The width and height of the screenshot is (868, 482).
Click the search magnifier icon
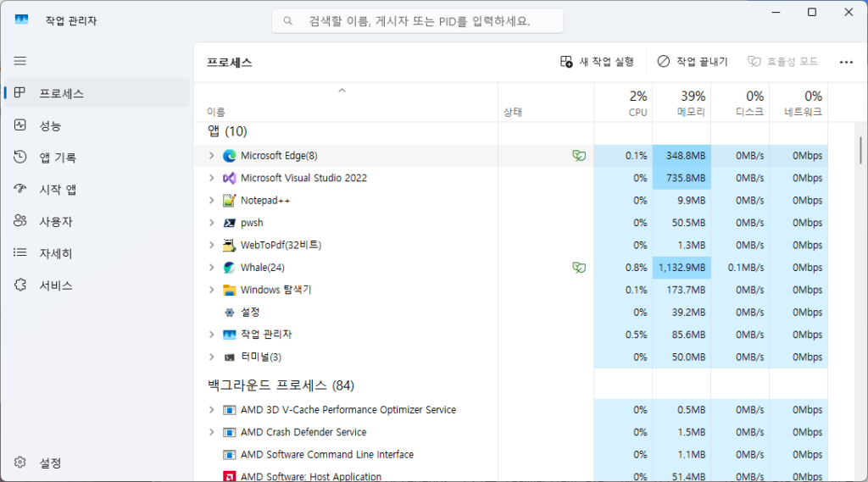click(288, 21)
